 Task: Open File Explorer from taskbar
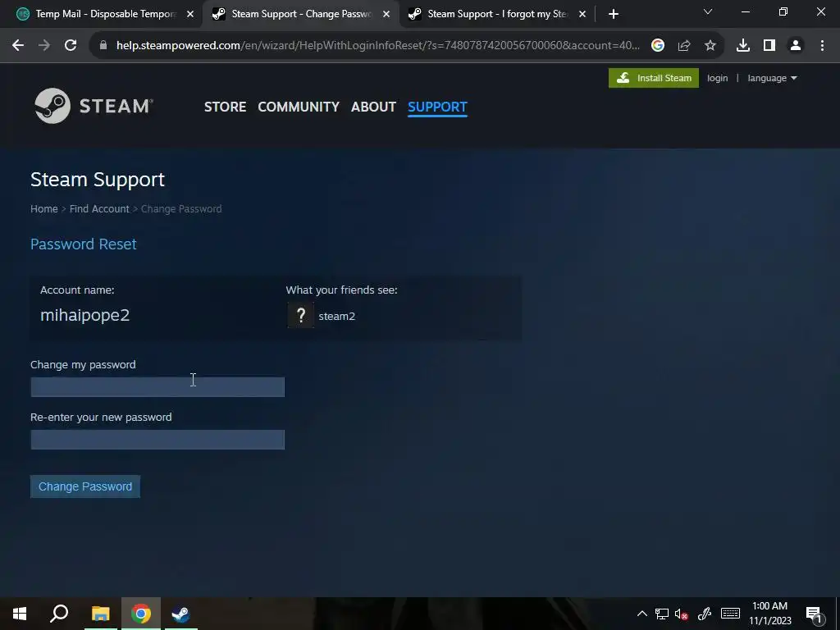[x=100, y=614]
